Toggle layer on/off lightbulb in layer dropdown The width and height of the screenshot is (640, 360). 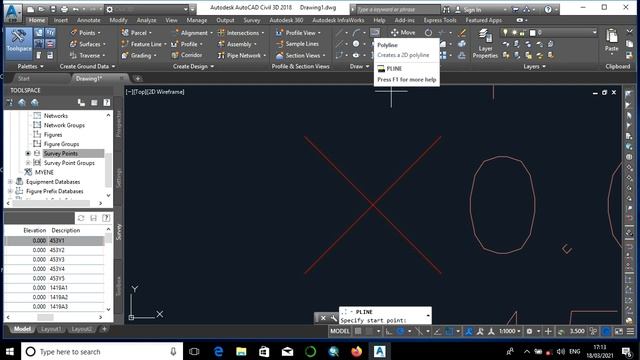coord(505,32)
